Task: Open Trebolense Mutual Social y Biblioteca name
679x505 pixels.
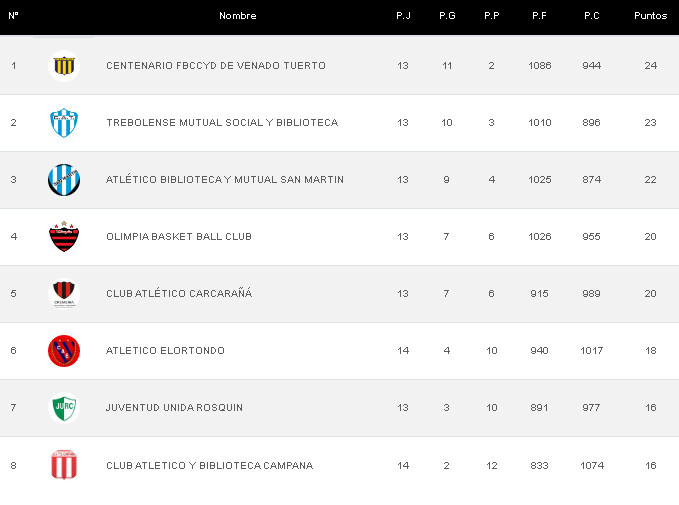Action: [222, 123]
